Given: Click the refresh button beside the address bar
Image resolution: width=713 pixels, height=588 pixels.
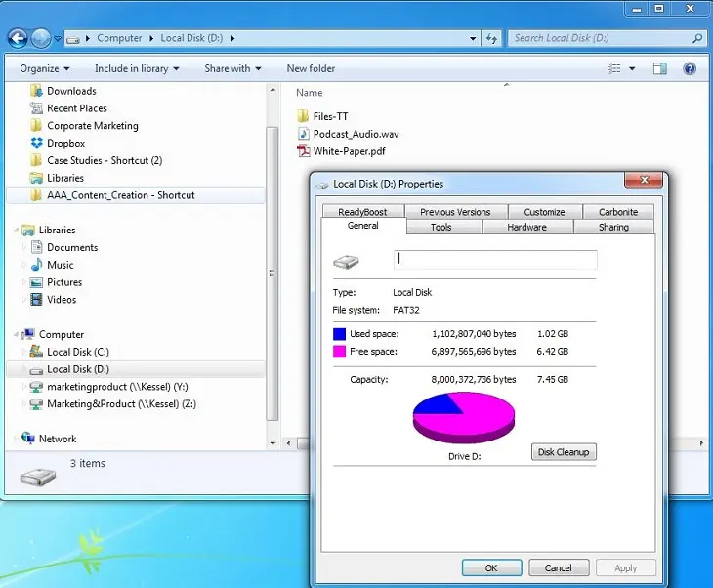Looking at the screenshot, I should click(x=492, y=38).
